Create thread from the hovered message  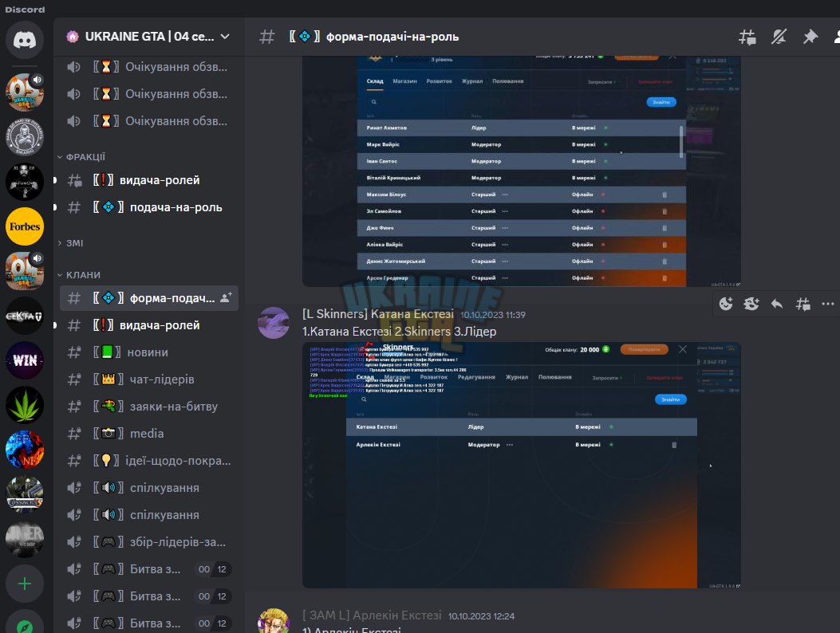coord(803,305)
